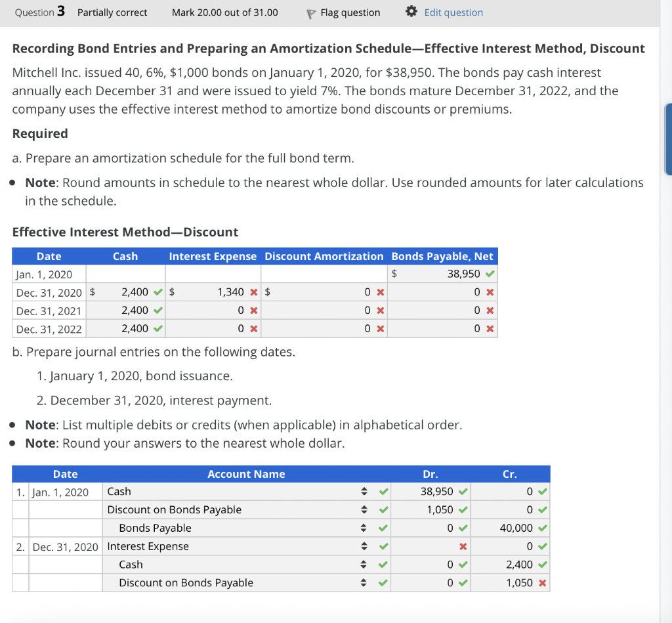The height and width of the screenshot is (623, 672).
Task: Open the Interest Expense account selector
Action: 364,546
